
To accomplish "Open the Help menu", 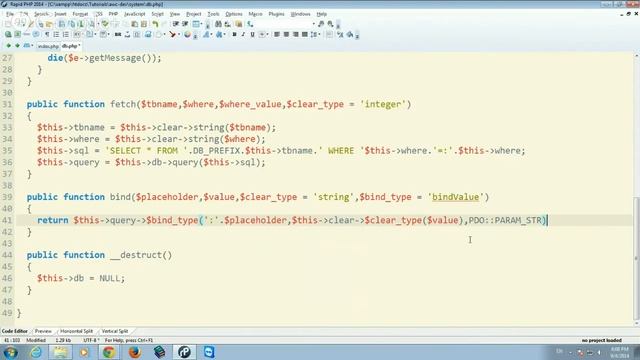I will (x=322, y=14).
